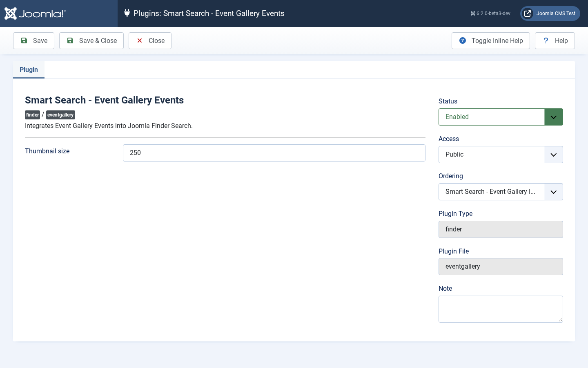The width and height of the screenshot is (588, 368).
Task: Open the Status dropdown showing Enabled
Action: 501,117
